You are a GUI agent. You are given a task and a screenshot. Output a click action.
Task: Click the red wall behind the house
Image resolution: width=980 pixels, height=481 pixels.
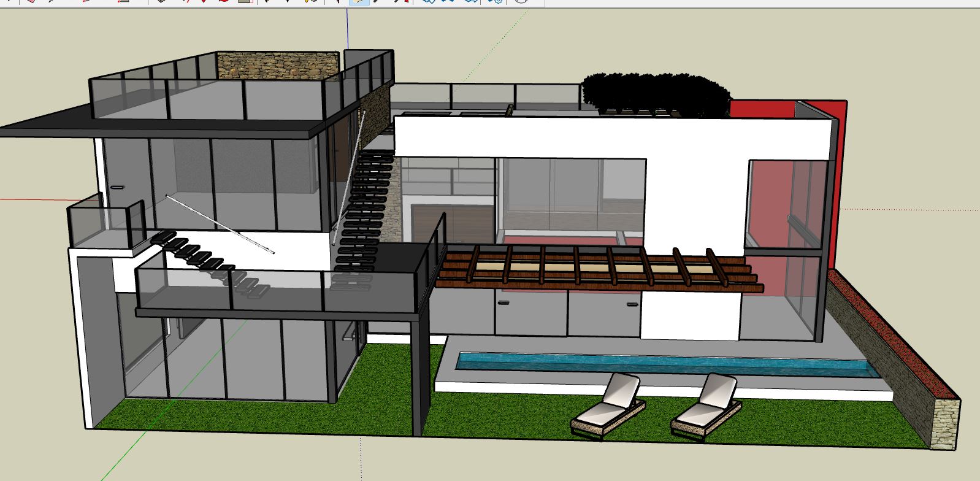(838, 184)
